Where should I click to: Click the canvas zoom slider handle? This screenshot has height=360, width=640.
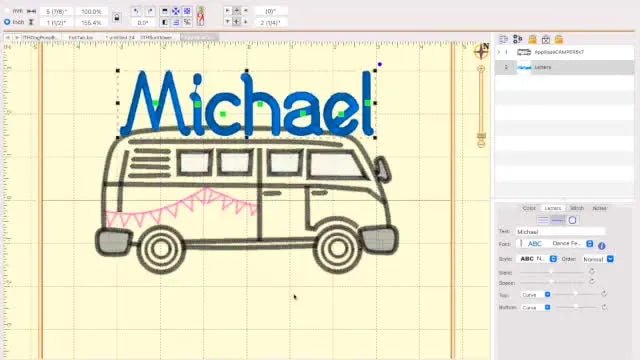(482, 136)
